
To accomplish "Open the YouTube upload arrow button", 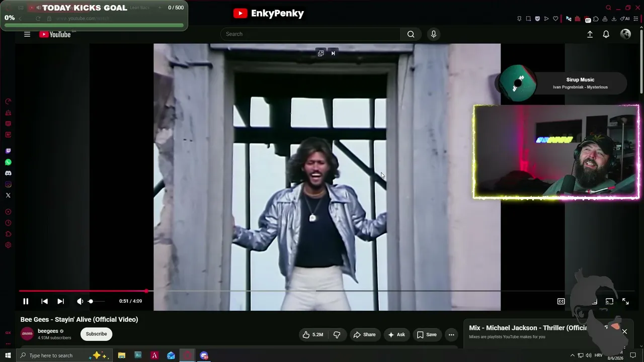I will [590, 34].
